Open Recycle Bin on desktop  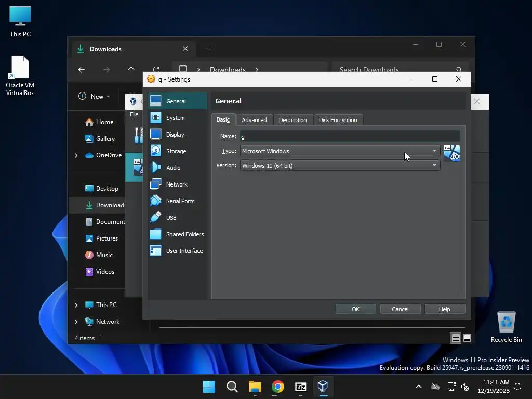tap(506, 327)
